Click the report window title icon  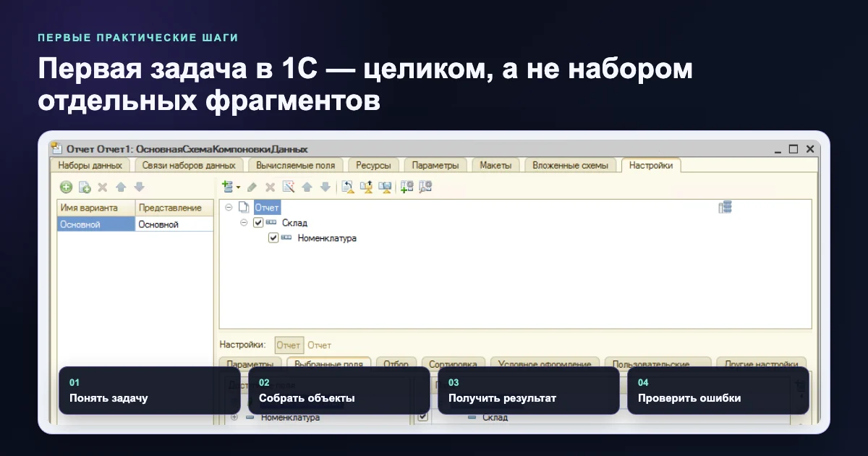[x=57, y=148]
